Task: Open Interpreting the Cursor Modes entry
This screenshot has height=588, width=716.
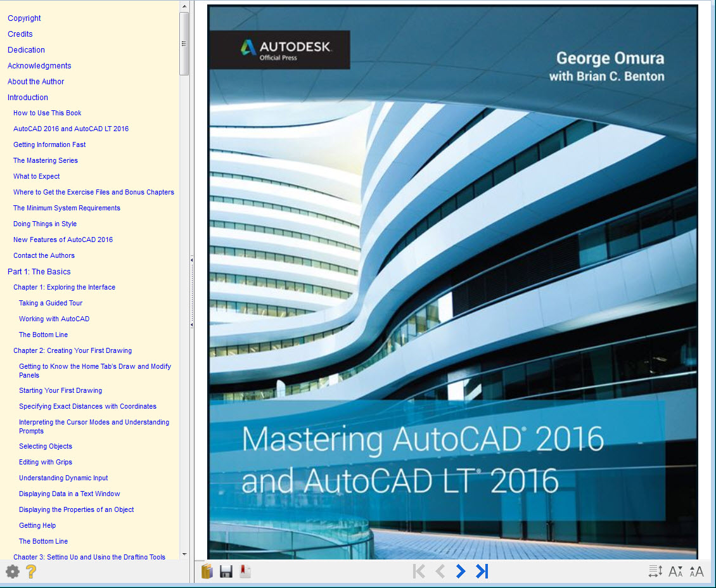Action: 94,426
